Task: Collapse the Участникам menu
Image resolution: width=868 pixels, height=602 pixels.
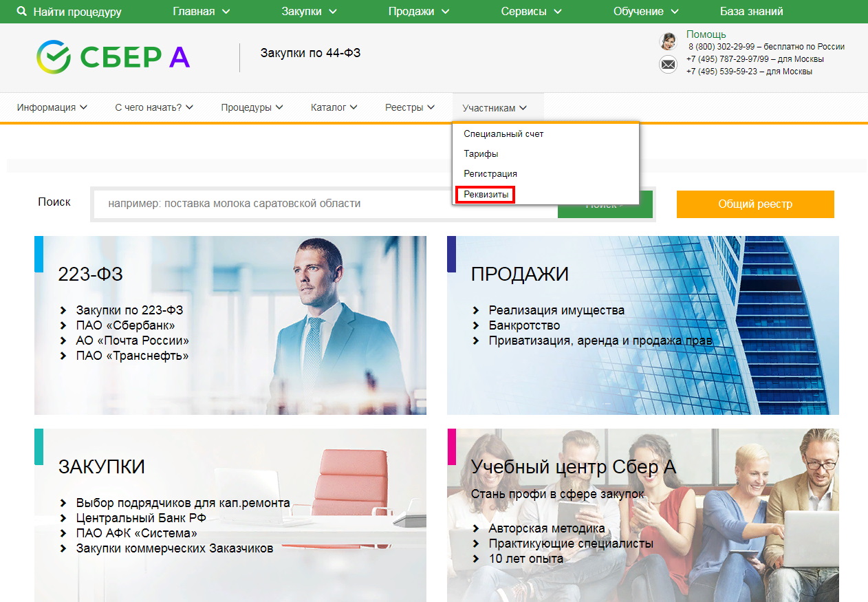Action: pos(495,108)
